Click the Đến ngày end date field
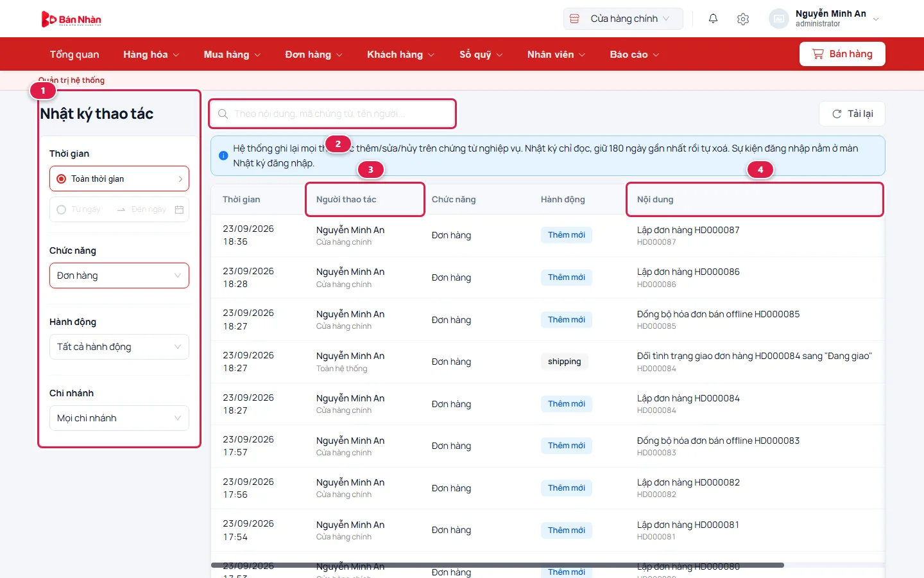This screenshot has height=578, width=924. coord(149,209)
